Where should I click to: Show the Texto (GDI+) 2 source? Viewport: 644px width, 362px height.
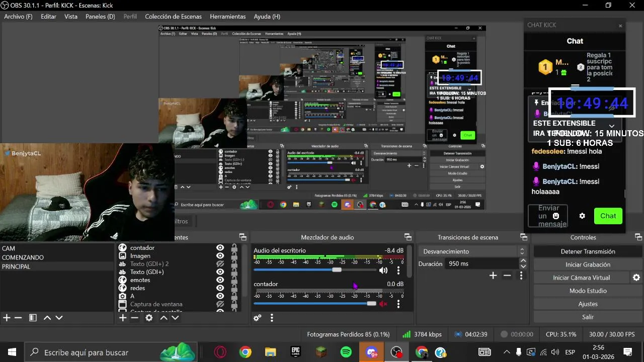pos(220,264)
